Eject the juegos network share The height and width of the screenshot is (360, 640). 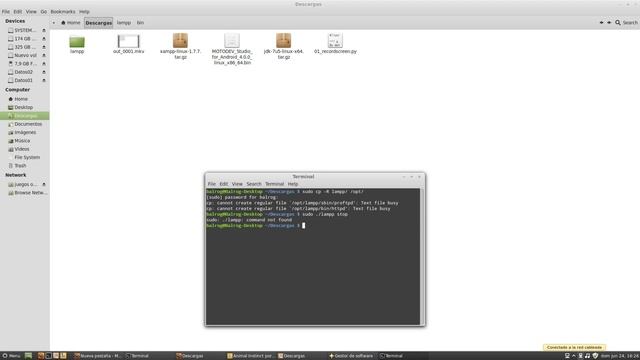click(44, 184)
